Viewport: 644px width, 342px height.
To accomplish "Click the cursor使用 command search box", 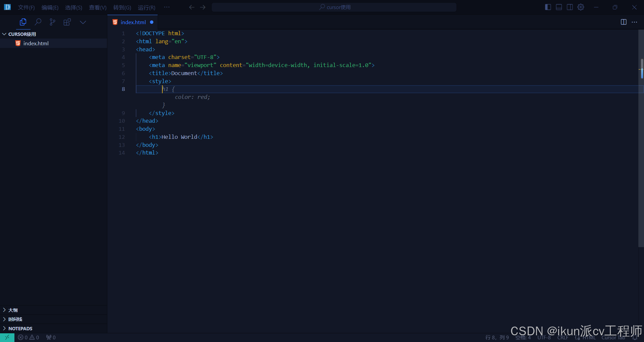I will pyautogui.click(x=334, y=7).
